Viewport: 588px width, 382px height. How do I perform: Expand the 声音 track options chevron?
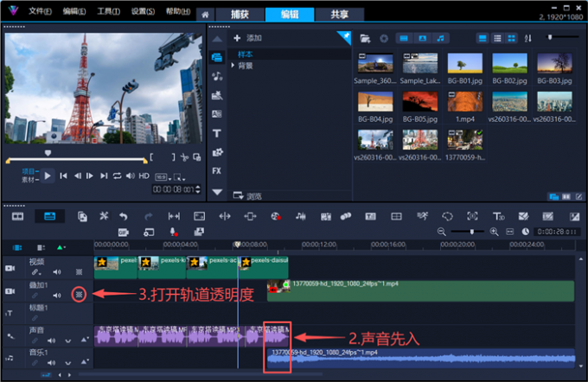67,341
